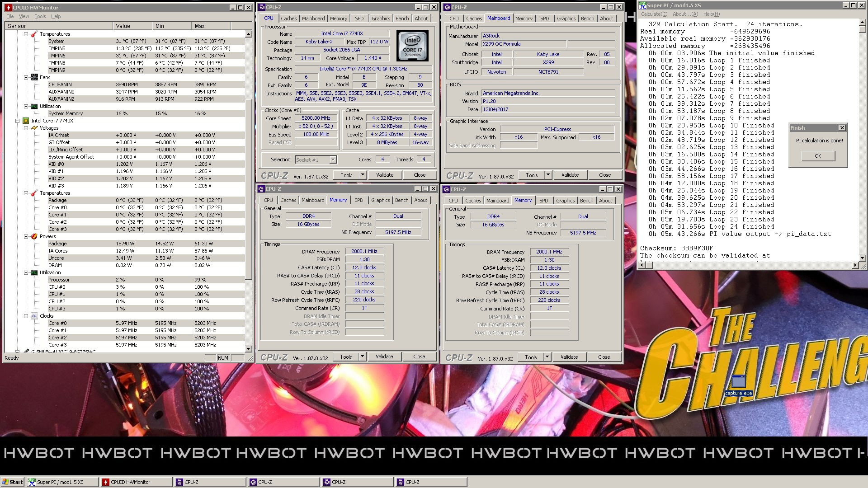Open HWMonitor File menu
The width and height of the screenshot is (868, 488).
click(x=10, y=16)
